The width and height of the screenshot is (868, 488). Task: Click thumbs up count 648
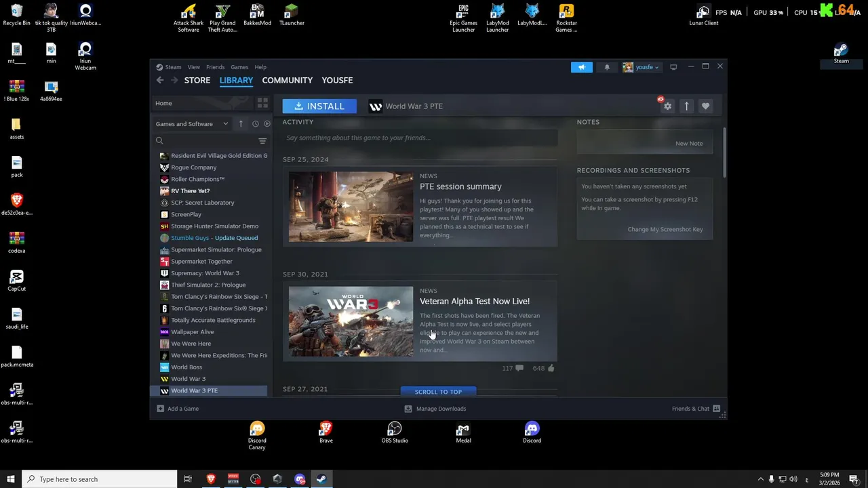(544, 368)
